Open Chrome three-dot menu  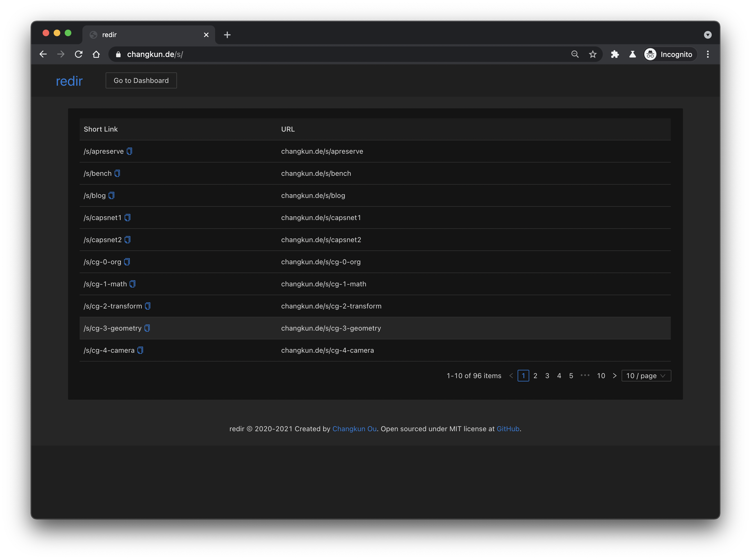pos(708,54)
